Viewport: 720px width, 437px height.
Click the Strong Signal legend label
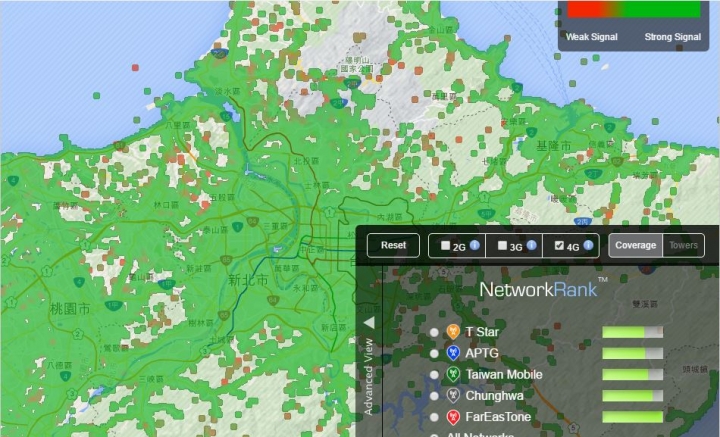pos(673,37)
